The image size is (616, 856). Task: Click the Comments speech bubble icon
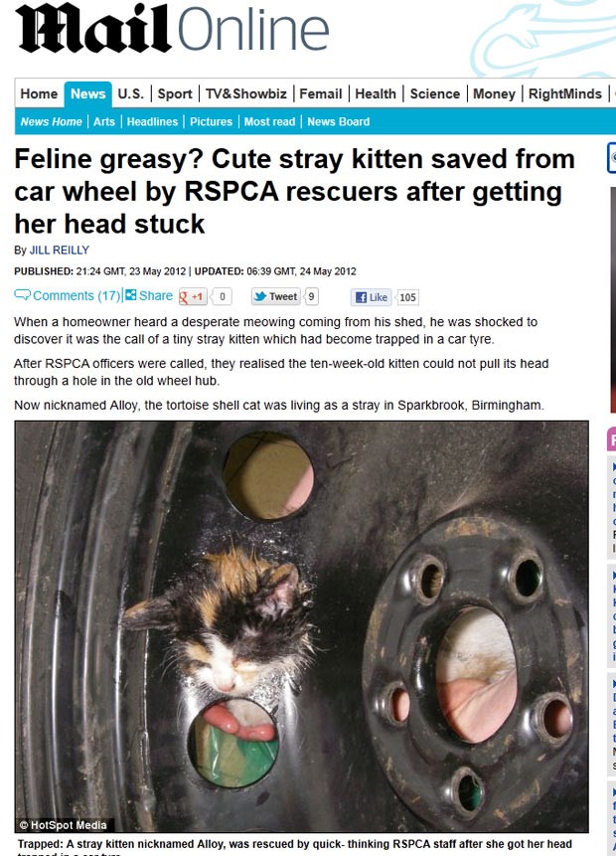(x=23, y=295)
